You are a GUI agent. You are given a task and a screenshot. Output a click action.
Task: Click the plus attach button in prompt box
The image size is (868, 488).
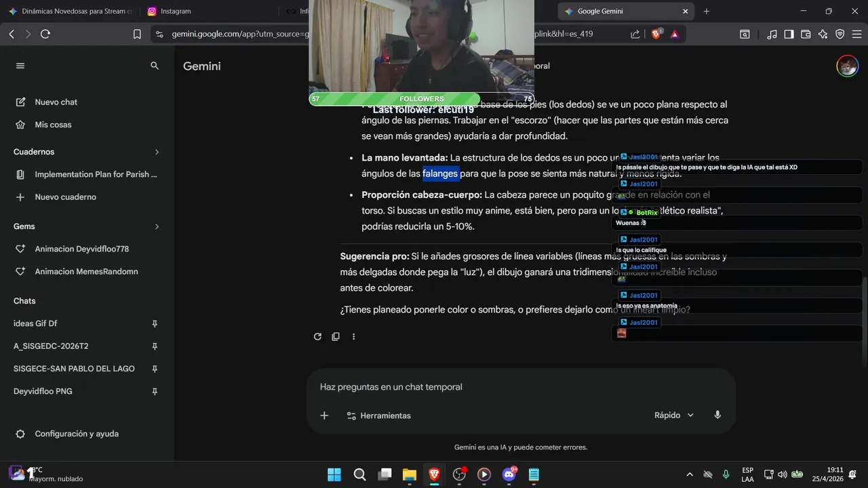(324, 415)
